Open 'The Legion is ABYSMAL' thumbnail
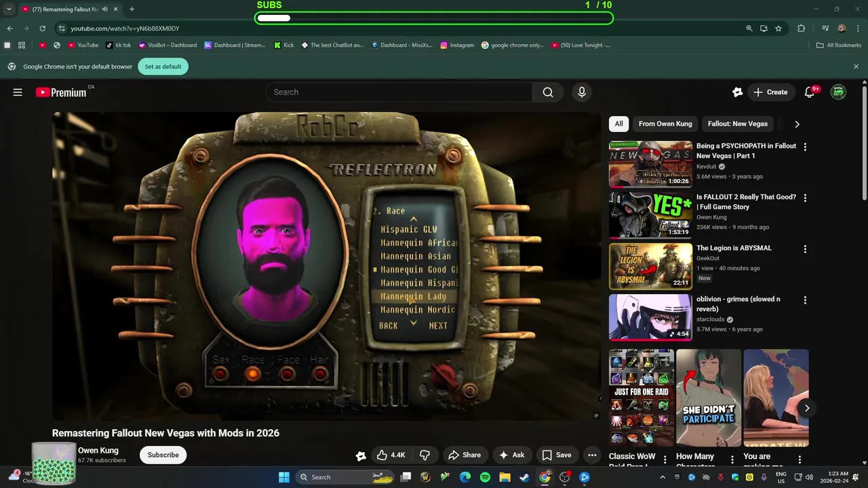Image resolution: width=868 pixels, height=488 pixels. 650,266
